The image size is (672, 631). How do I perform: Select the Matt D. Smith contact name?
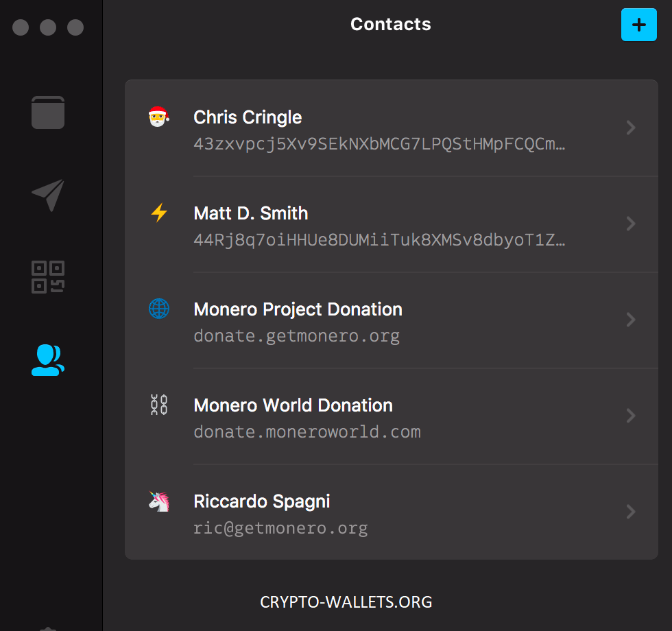[251, 213]
